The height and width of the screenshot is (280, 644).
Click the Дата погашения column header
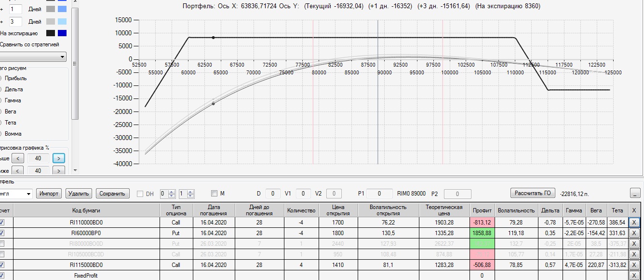click(214, 210)
